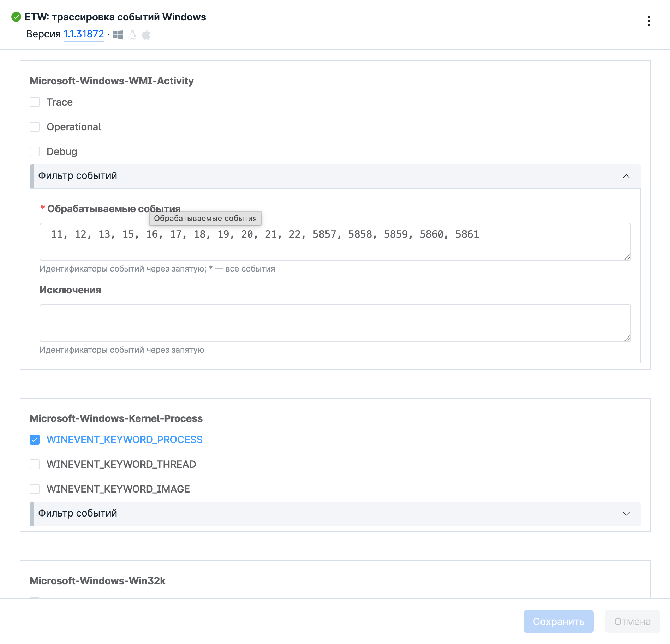Viewport: 670px width, 644px height.
Task: Expand the Kernel-Process Фильтр событий section
Action: 626,514
